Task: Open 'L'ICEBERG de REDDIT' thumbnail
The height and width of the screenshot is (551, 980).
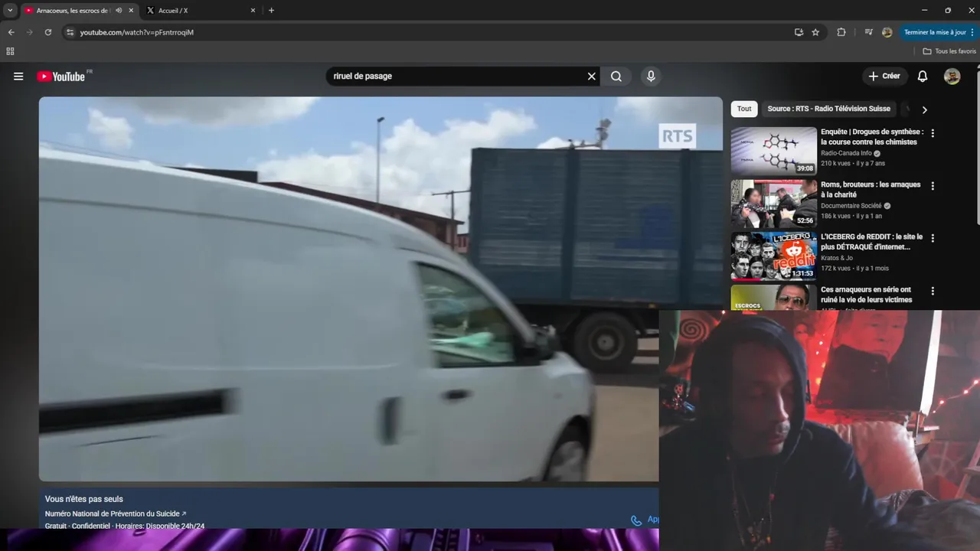Action: [x=773, y=256]
